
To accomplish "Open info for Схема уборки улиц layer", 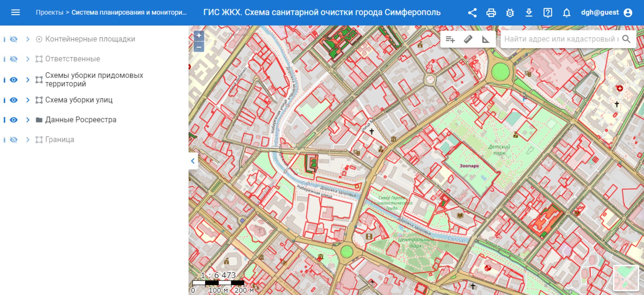I will pos(4,100).
